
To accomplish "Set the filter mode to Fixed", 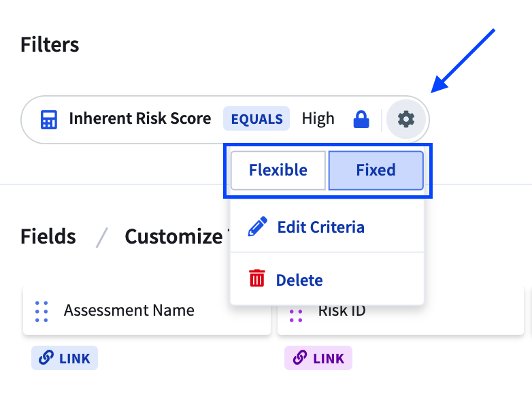I will click(376, 170).
